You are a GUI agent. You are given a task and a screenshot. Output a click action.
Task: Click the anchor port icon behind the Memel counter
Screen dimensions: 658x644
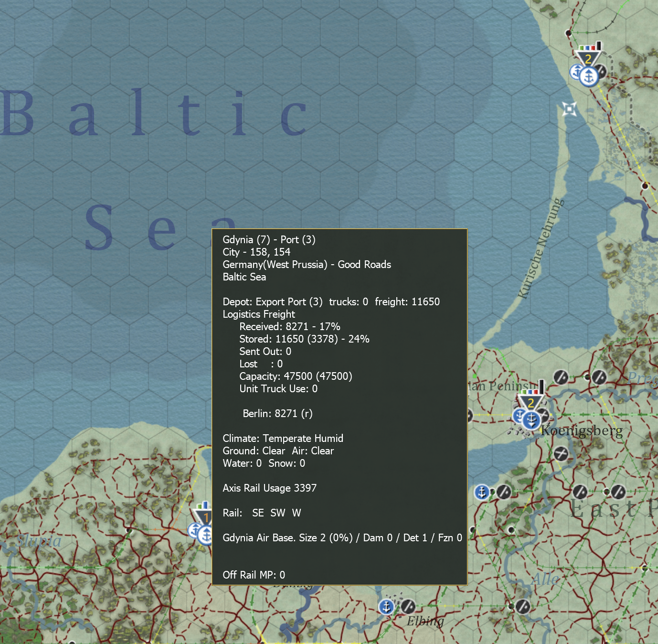coord(577,73)
